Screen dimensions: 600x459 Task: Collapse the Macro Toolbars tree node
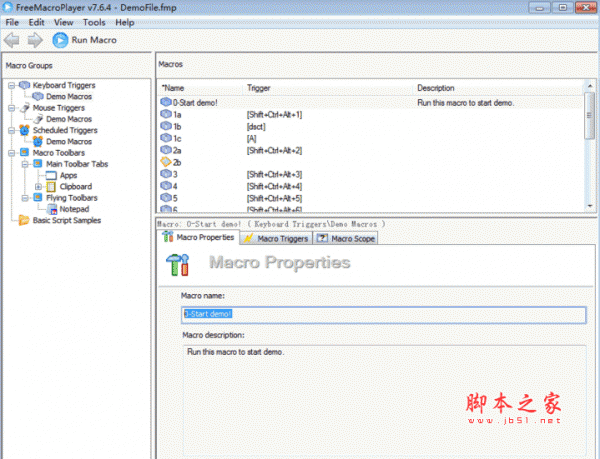[11, 153]
